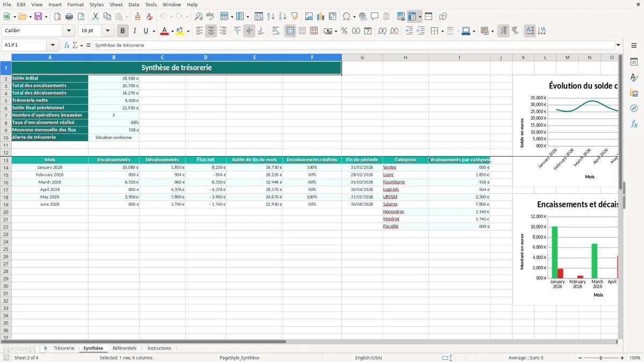Toggle Bold formatting

[x=123, y=31]
